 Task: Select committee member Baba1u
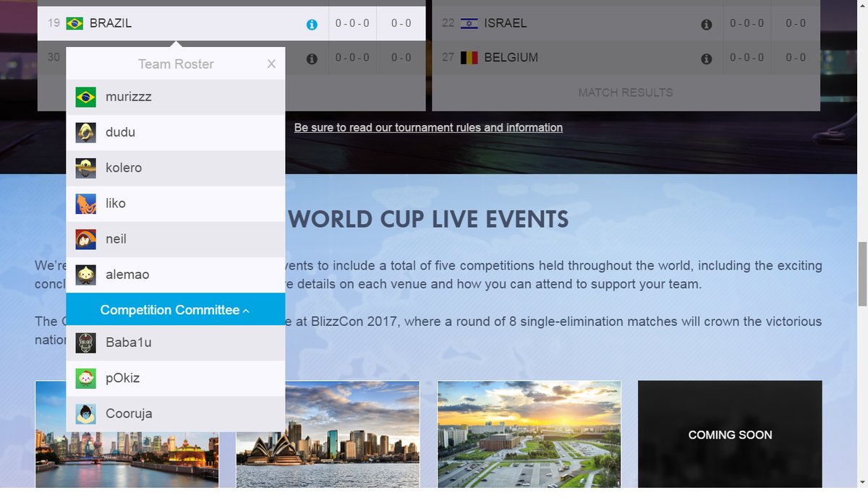point(129,343)
